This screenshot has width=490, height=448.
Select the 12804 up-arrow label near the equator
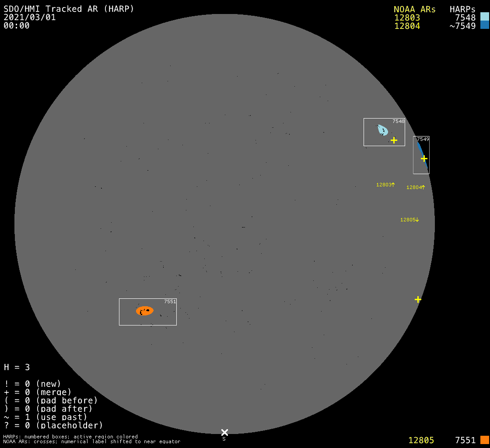tap(416, 187)
